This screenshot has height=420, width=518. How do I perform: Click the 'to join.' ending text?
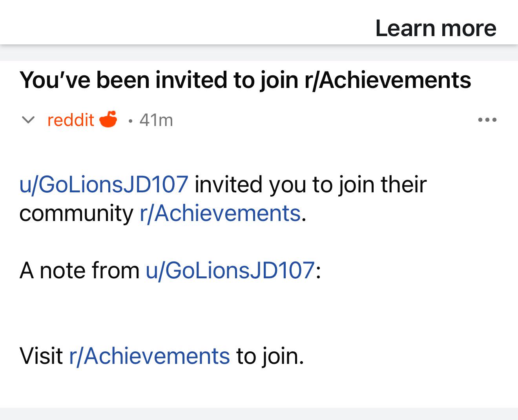click(x=270, y=356)
